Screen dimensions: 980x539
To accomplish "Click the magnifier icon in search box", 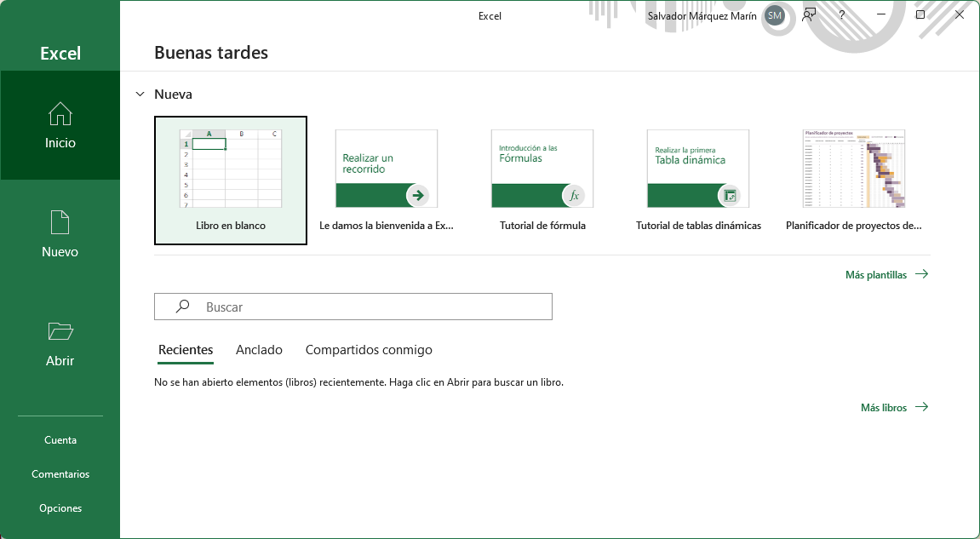I will pyautogui.click(x=182, y=307).
